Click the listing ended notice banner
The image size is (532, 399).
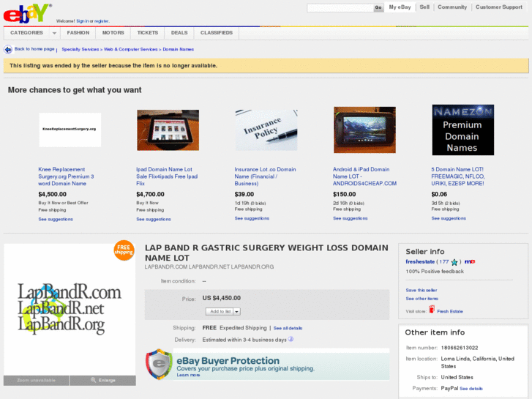coord(266,66)
